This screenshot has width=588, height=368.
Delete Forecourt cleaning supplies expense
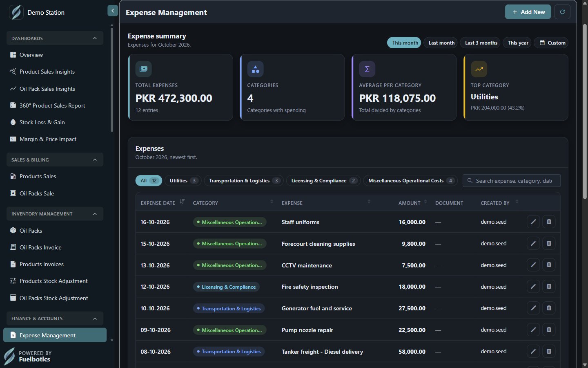coord(549,243)
